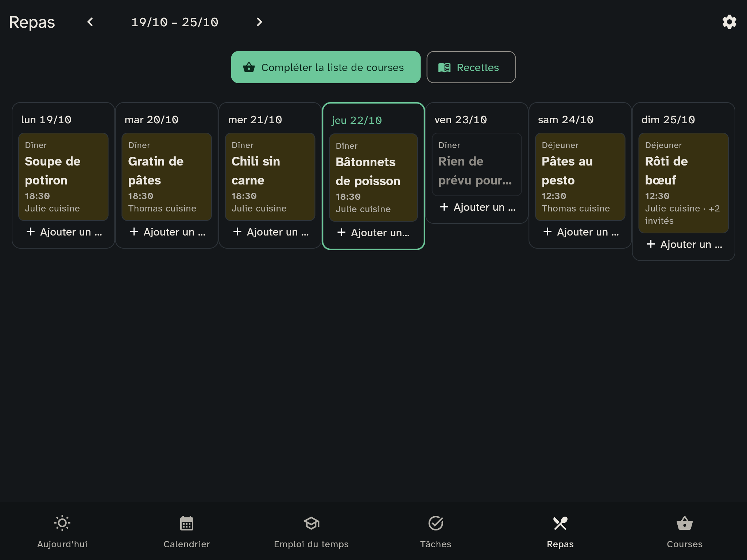Open Emploi du temps tab
The image size is (747, 560).
tap(311, 531)
